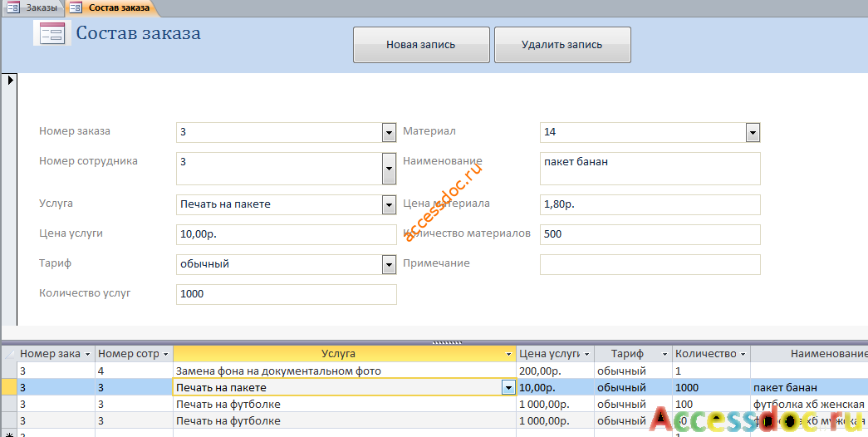Click the Цена услуги field with 10,00р.
Screen dimensions: 868x437
287,234
